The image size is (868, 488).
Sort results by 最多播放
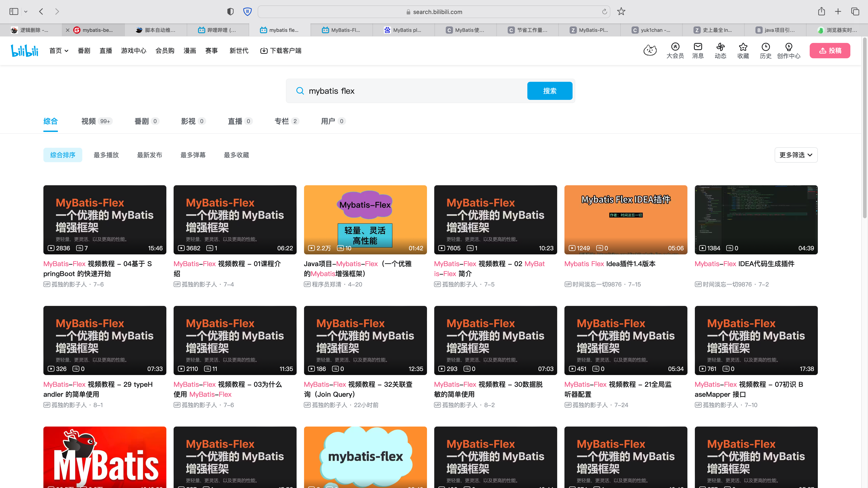pos(106,155)
